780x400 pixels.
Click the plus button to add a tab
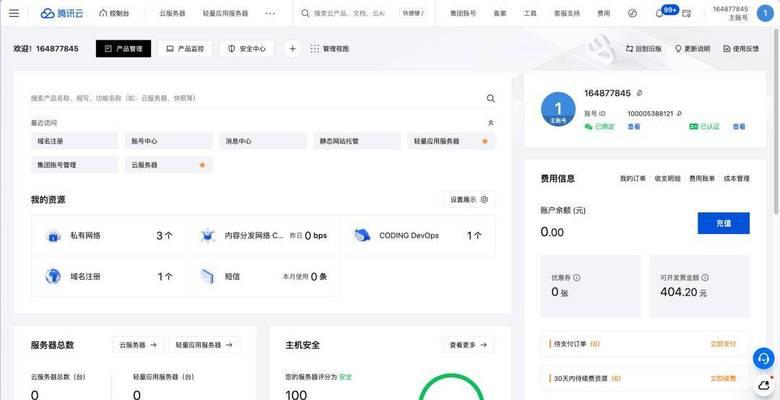coord(292,49)
